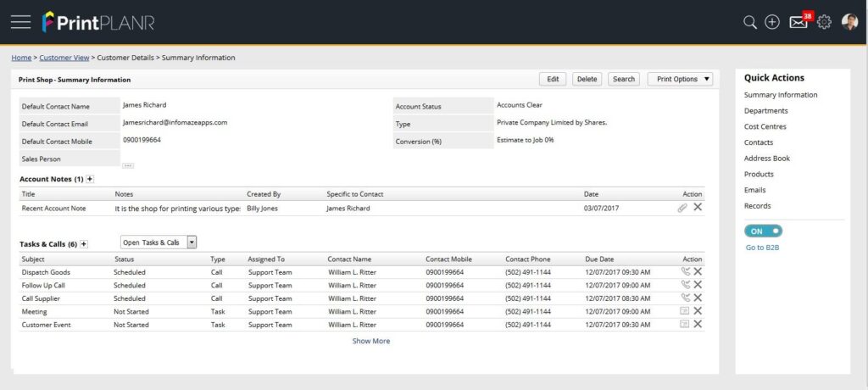868x390 pixels.
Task: Add a new account note with plus
Action: point(90,179)
